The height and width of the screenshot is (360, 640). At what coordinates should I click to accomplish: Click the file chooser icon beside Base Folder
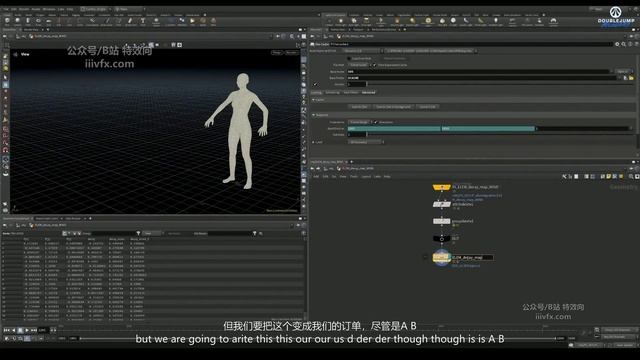(625, 78)
